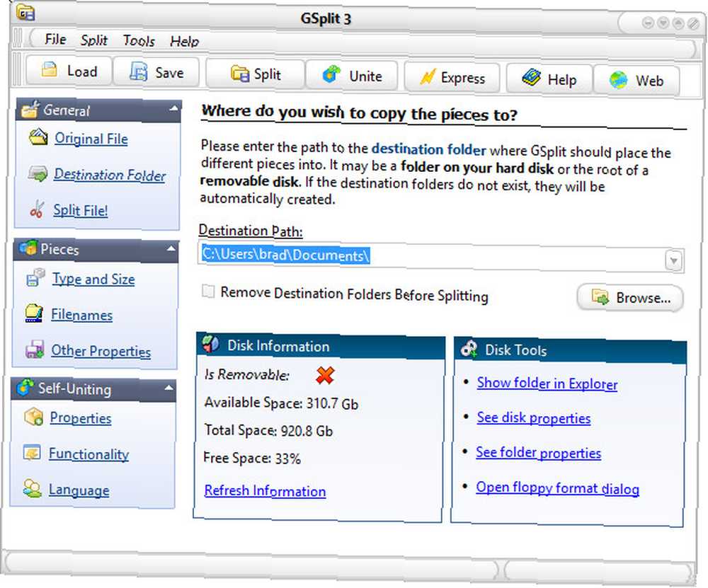The width and height of the screenshot is (708, 588).
Task: Click the red X Is Removable icon
Action: point(325,375)
